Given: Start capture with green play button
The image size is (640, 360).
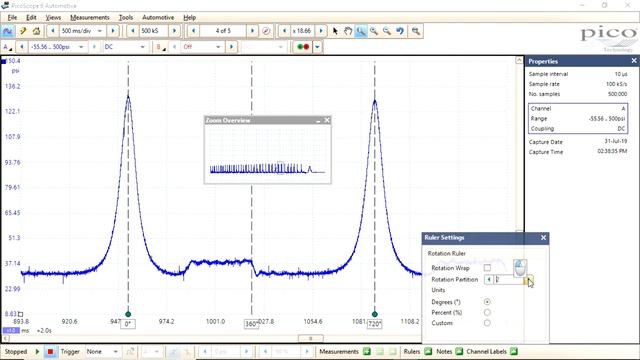Looking at the screenshot, I should (x=37, y=351).
